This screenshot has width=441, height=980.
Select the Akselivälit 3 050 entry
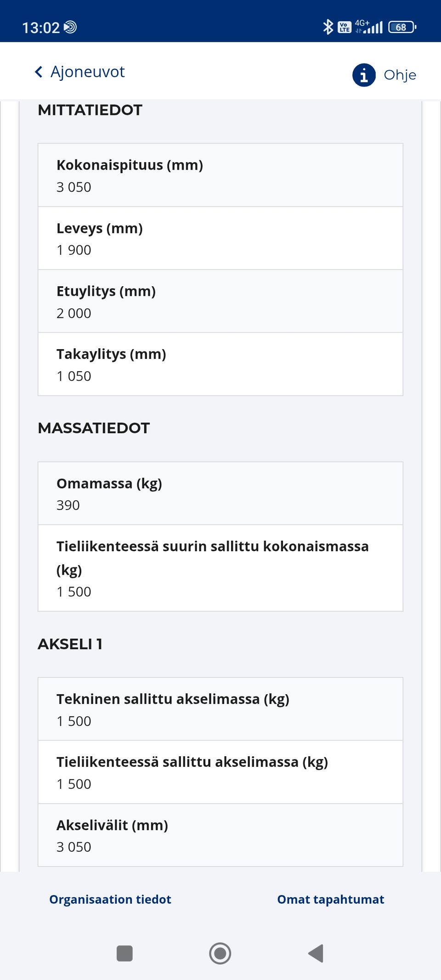pyautogui.click(x=220, y=835)
